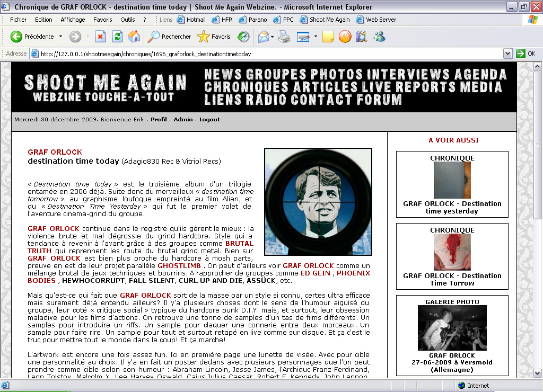
Task: Go back with the Précédente arrow
Action: (32, 37)
